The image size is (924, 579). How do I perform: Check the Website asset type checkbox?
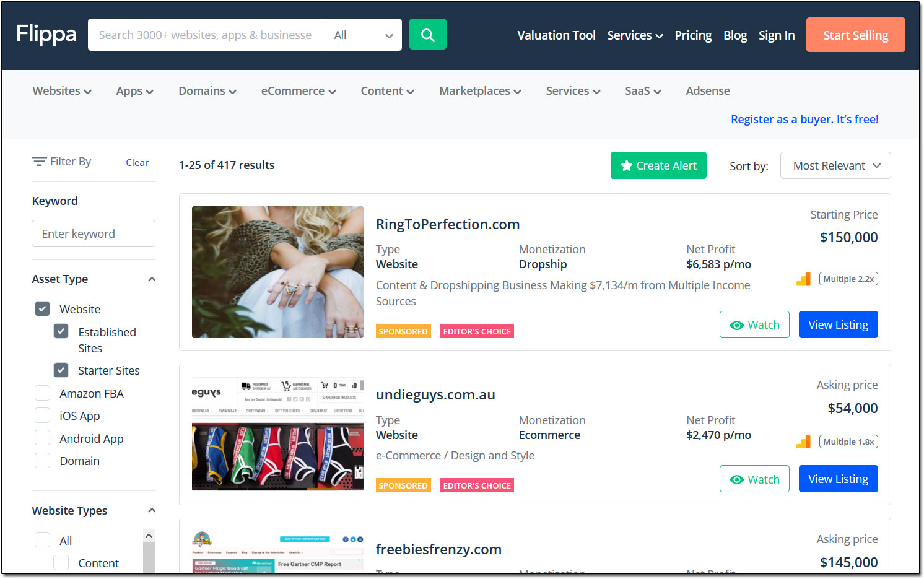[x=42, y=309]
